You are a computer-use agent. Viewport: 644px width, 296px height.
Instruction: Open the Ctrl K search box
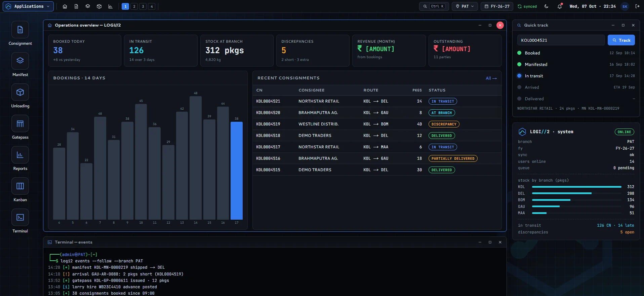[434, 6]
